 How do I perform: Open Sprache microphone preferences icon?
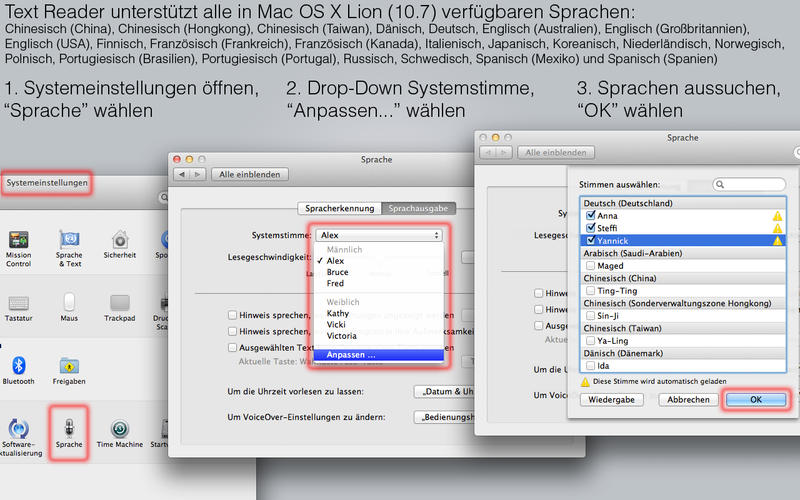pyautogui.click(x=69, y=429)
